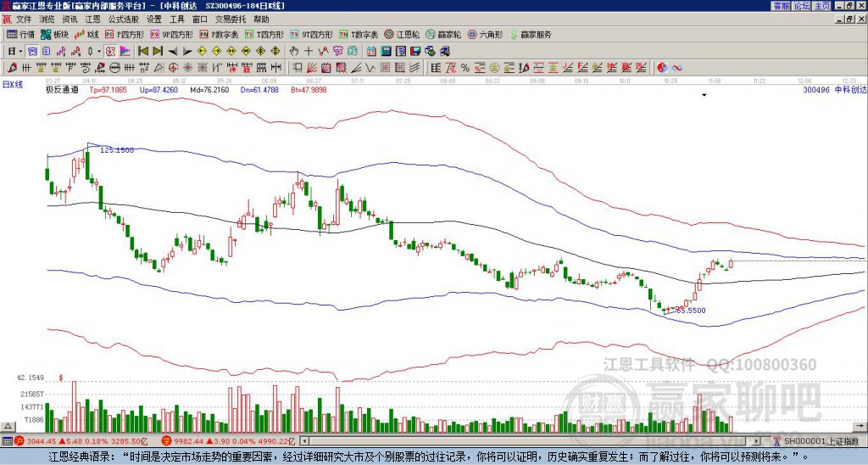Image resolution: width=868 pixels, height=465 pixels.
Task: Select the red fan lines tool
Action: tap(311, 68)
